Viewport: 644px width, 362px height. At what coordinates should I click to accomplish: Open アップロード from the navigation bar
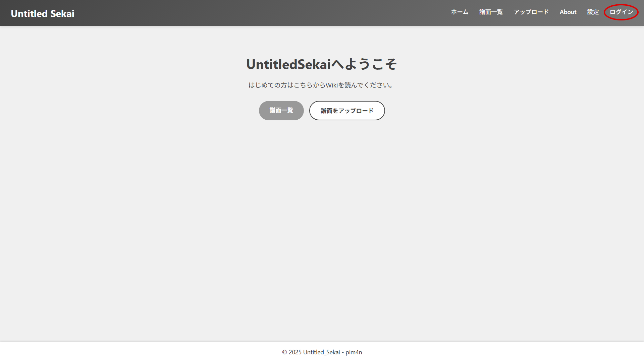531,12
